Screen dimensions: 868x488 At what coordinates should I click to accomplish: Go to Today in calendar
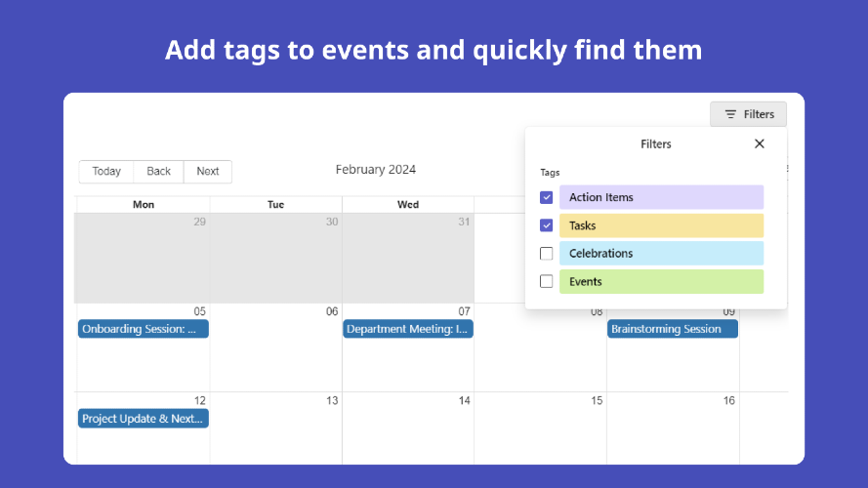(x=106, y=172)
